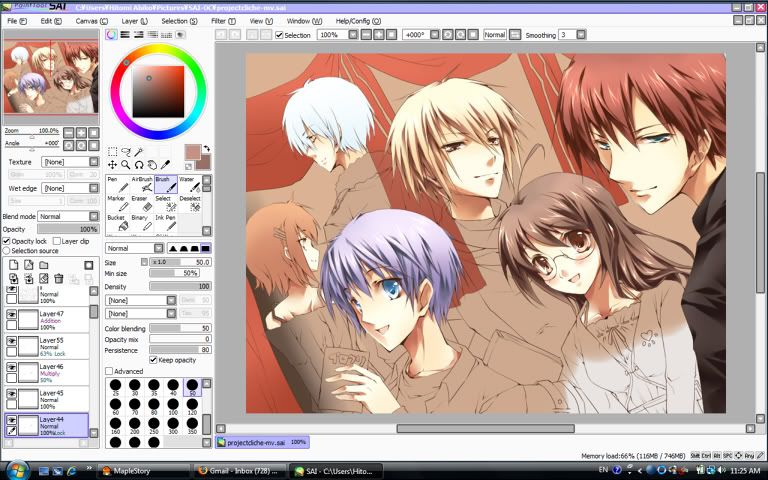Viewport: 768px width, 480px height.
Task: Choose the Select brush tool
Action: 166,203
